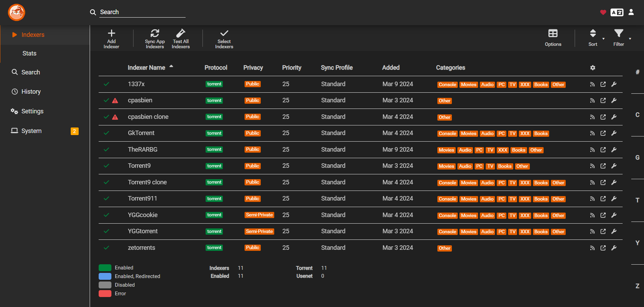Jump to letter T in index

637,200
